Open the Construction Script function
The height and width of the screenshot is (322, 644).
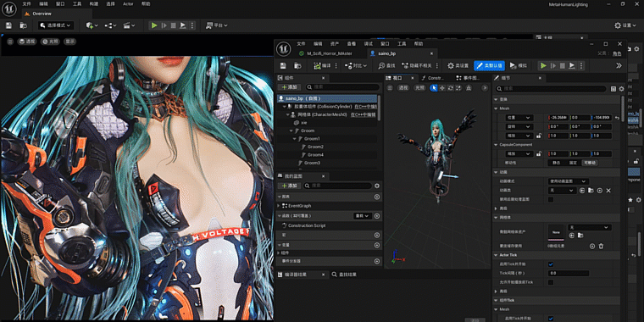pos(307,225)
